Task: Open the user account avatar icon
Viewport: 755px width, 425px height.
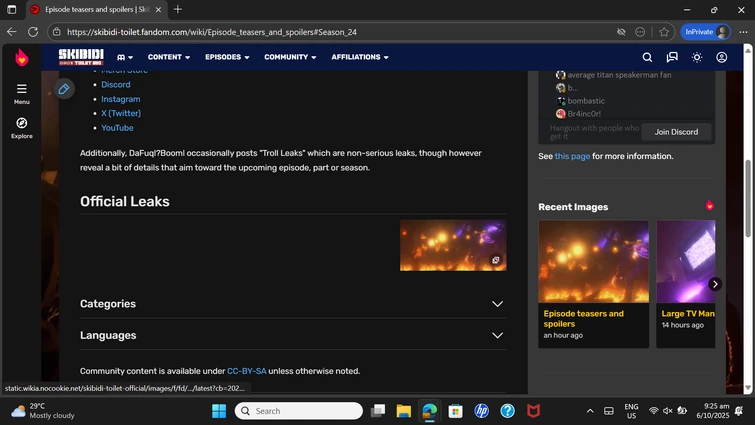Action: pyautogui.click(x=721, y=57)
